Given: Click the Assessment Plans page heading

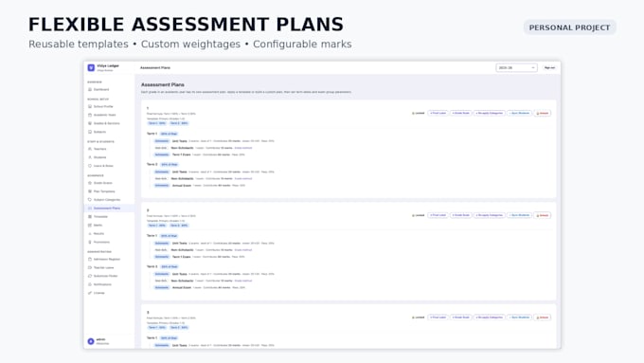Looking at the screenshot, I should (x=163, y=84).
